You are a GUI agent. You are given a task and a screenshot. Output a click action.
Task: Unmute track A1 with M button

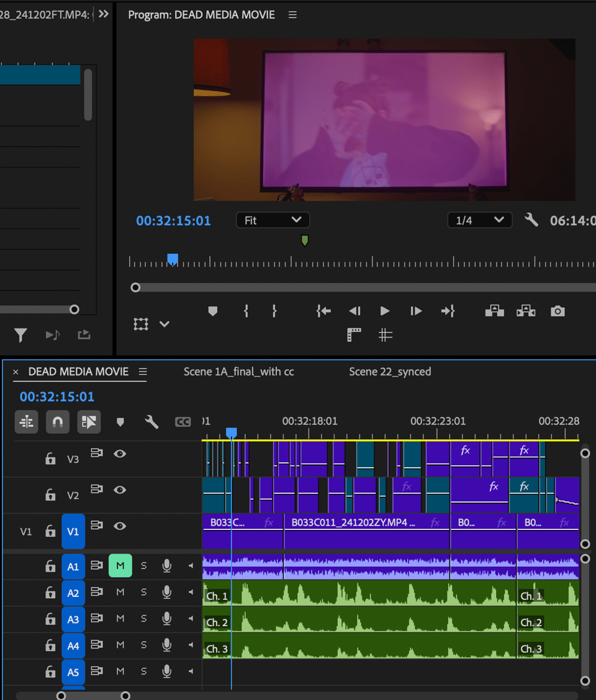click(x=120, y=565)
